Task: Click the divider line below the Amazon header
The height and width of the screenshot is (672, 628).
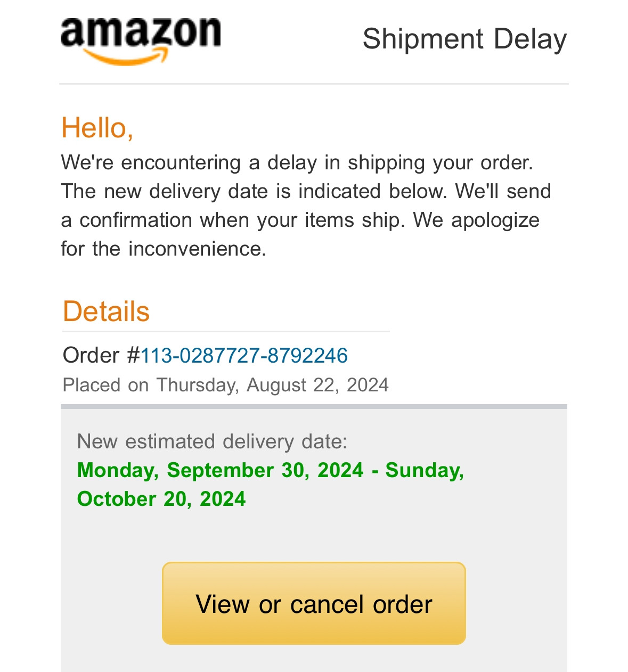Action: 314,84
